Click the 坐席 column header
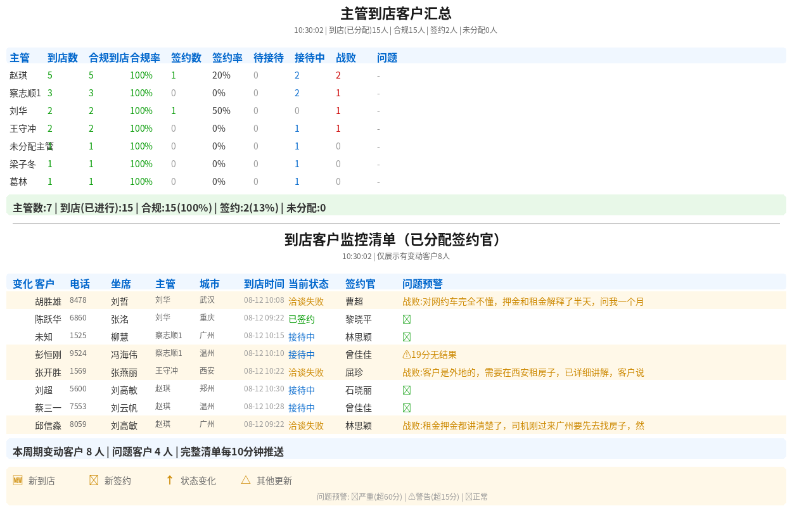 tap(121, 284)
